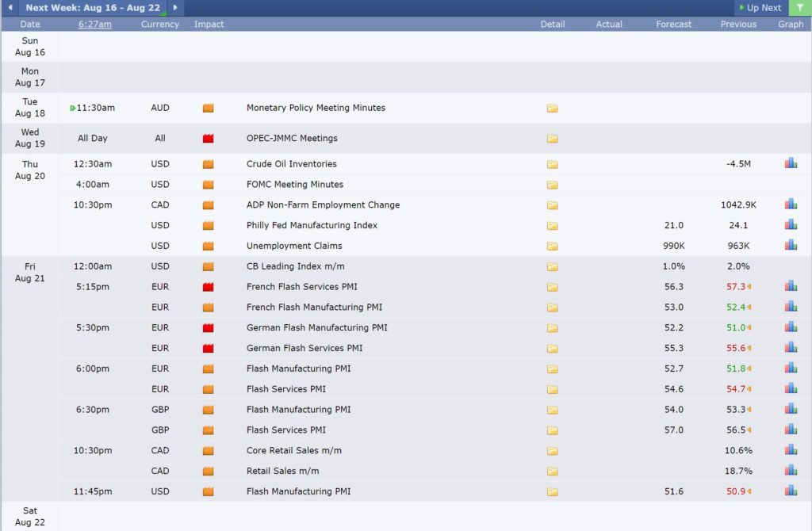
Task: Click the 11:45pm time cell
Action: pyautogui.click(x=93, y=491)
